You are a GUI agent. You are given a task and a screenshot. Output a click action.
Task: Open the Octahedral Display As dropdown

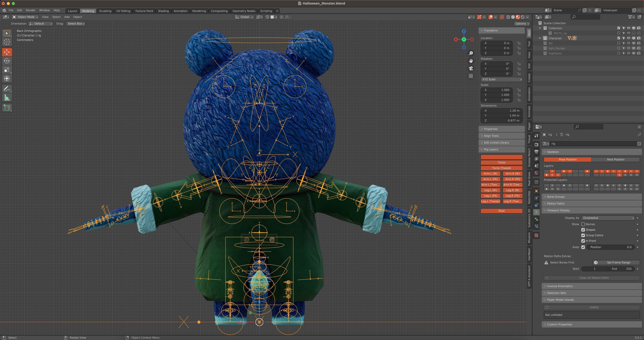pyautogui.click(x=608, y=218)
